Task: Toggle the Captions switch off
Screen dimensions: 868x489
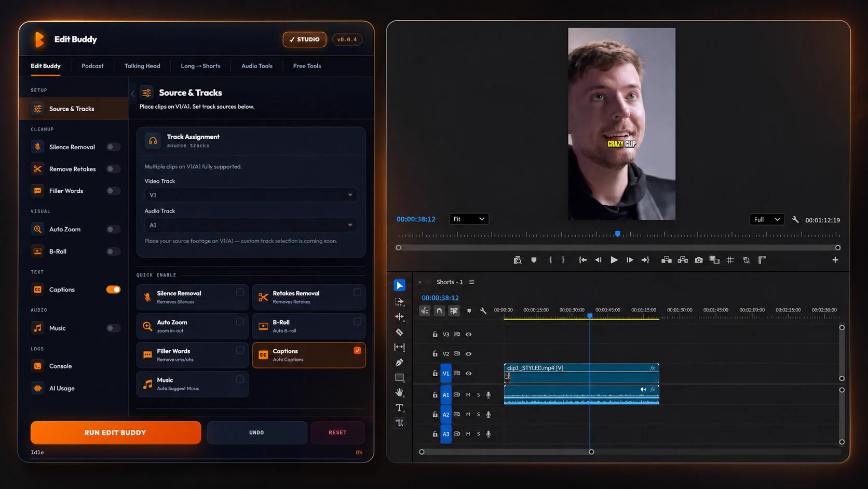Action: click(x=113, y=289)
